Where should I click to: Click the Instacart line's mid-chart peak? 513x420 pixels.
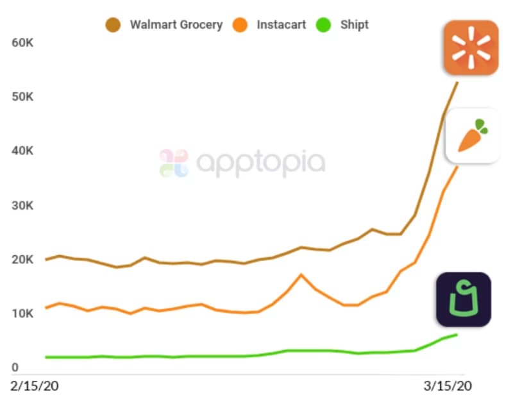pos(301,275)
